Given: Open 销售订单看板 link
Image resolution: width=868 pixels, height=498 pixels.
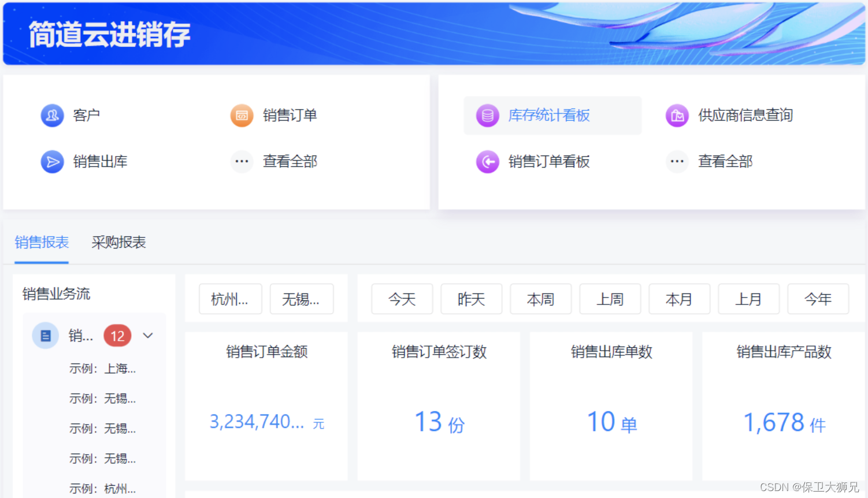Looking at the screenshot, I should [549, 162].
